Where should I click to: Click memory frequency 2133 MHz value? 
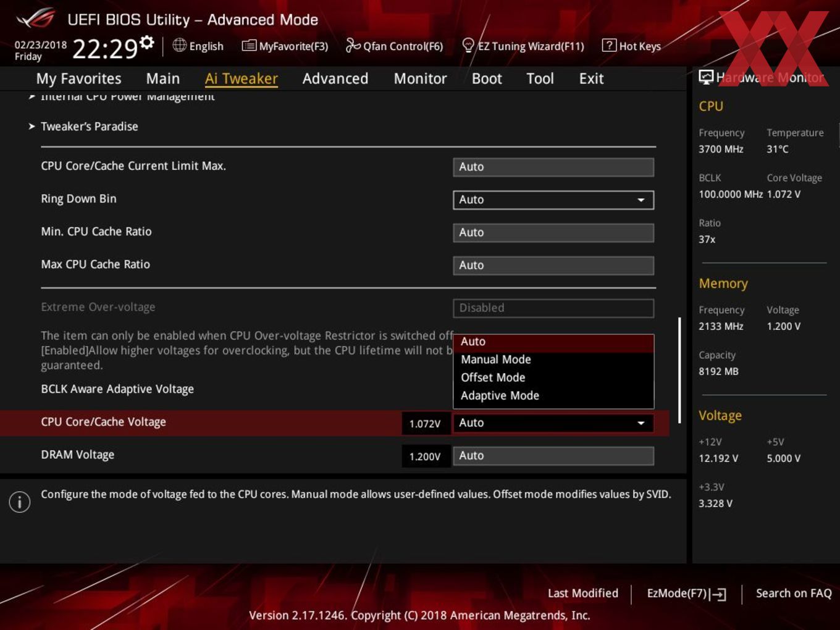[x=721, y=326]
